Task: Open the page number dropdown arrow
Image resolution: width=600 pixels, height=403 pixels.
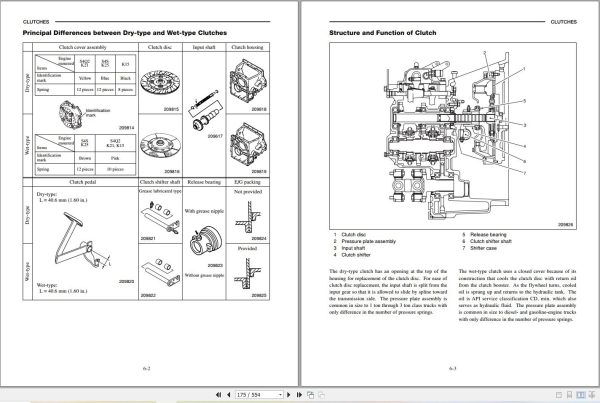Action: click(280, 395)
